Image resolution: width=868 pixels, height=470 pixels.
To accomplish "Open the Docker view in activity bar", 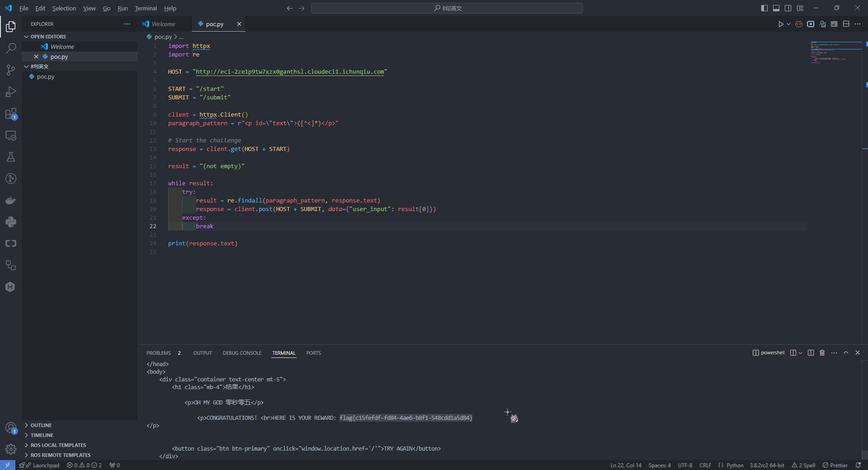I will [x=11, y=200].
